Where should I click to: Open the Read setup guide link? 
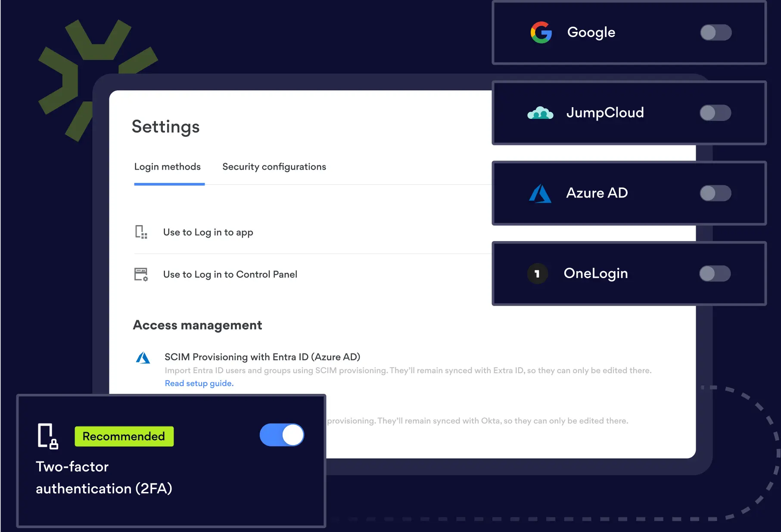(199, 384)
